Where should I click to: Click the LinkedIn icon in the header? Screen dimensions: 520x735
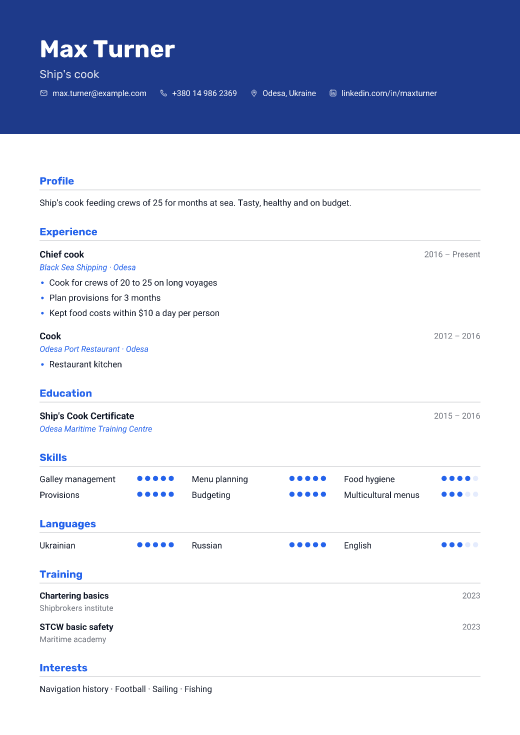point(333,93)
